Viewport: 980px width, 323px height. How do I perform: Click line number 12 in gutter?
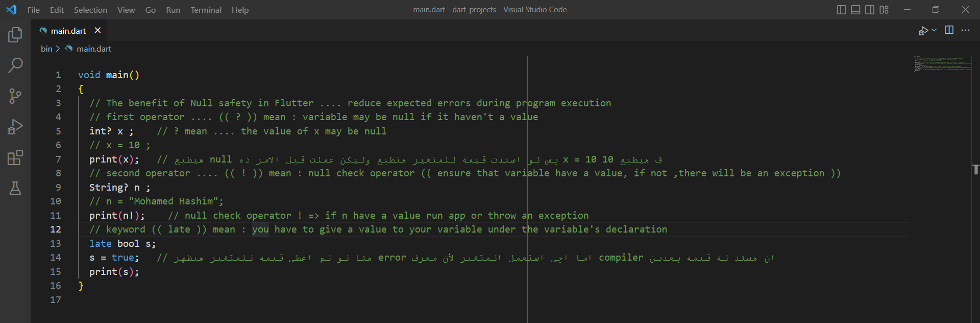pos(56,229)
